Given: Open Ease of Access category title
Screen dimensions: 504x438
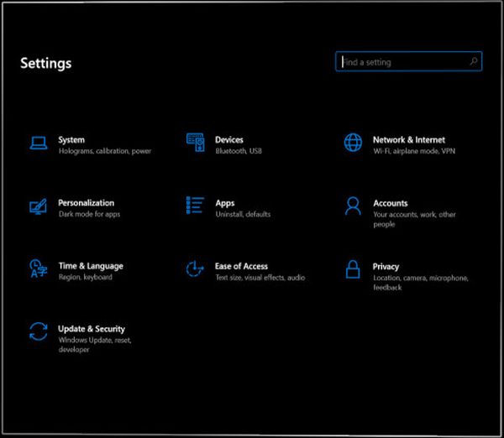Looking at the screenshot, I should pyautogui.click(x=241, y=266).
